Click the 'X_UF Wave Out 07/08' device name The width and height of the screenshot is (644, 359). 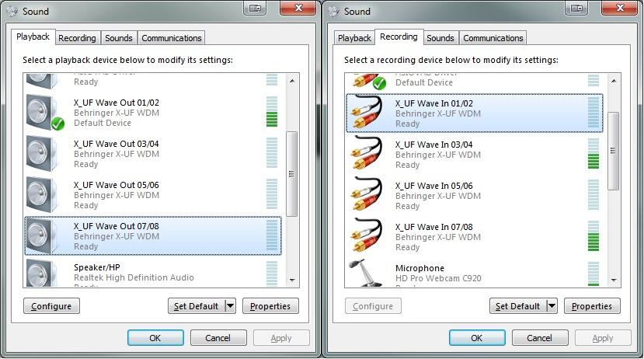[117, 226]
